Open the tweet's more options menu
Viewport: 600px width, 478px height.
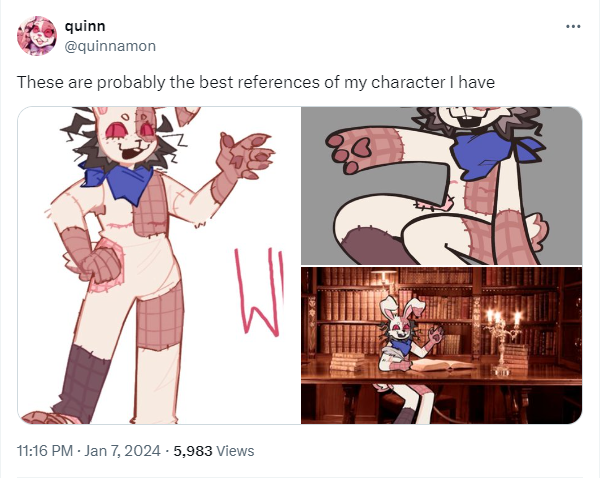pyautogui.click(x=573, y=26)
